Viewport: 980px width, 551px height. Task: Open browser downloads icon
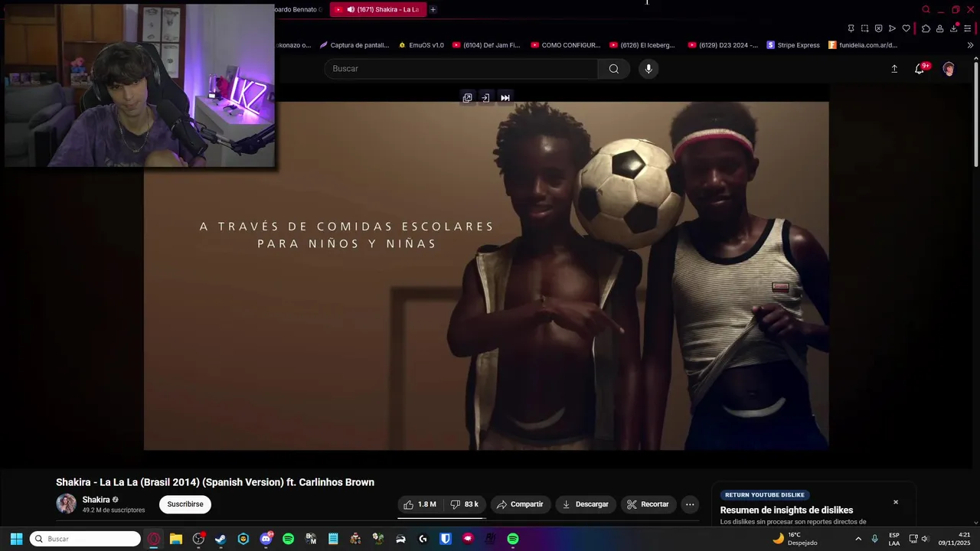click(954, 28)
